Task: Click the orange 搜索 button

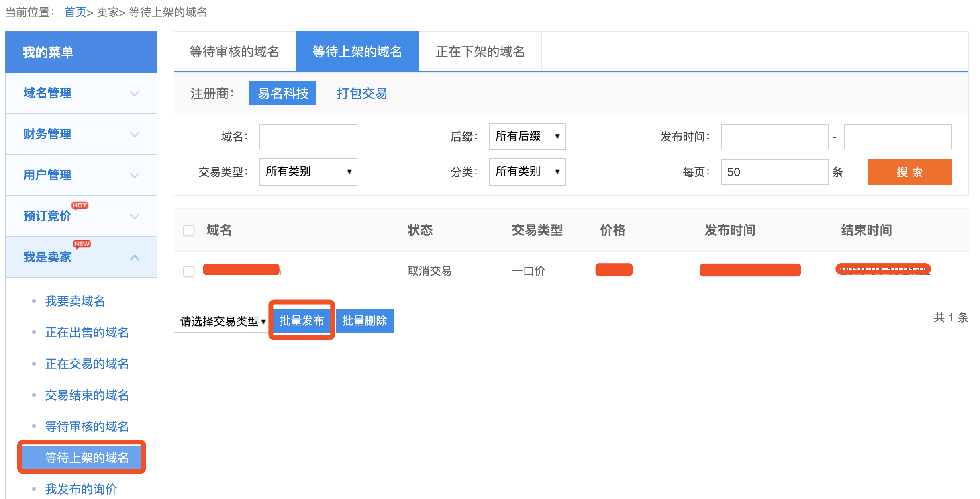Action: tap(909, 172)
